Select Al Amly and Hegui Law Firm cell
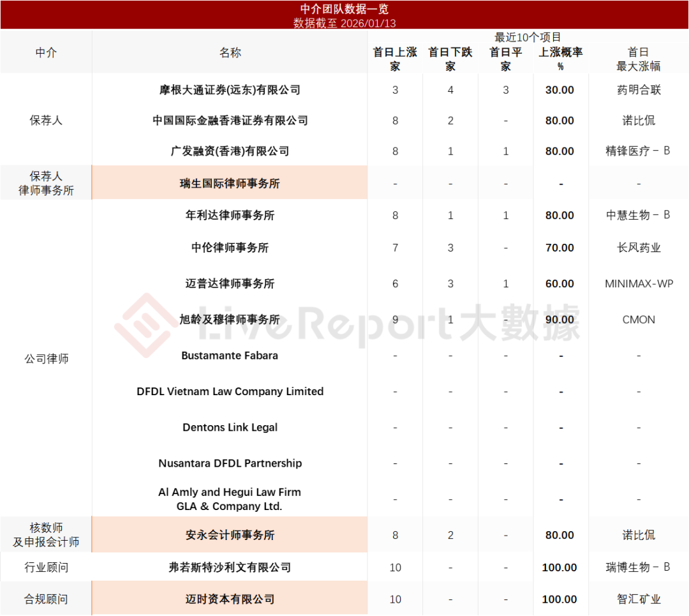 (x=230, y=499)
